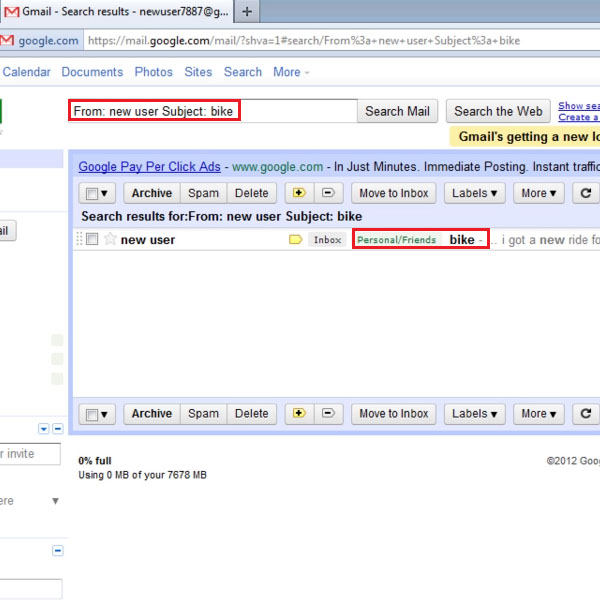Viewport: 600px width, 600px height.
Task: Click the yellow importance marker on bike email
Action: 295,240
